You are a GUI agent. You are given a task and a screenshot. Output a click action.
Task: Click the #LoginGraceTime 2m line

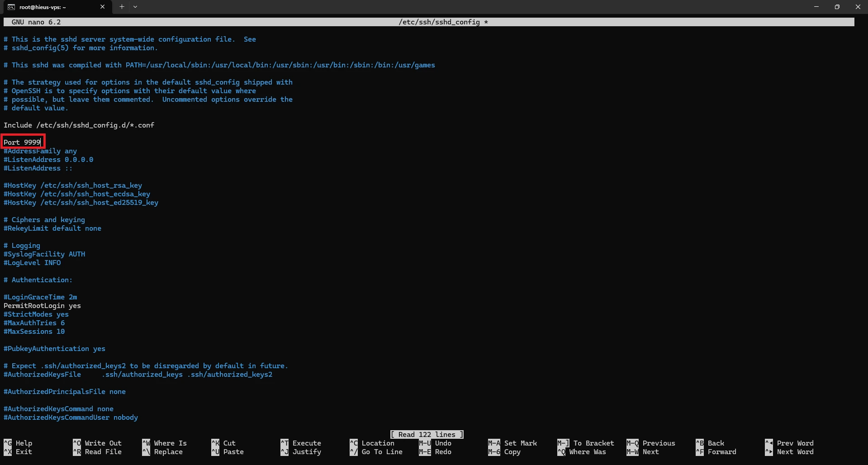pos(40,297)
